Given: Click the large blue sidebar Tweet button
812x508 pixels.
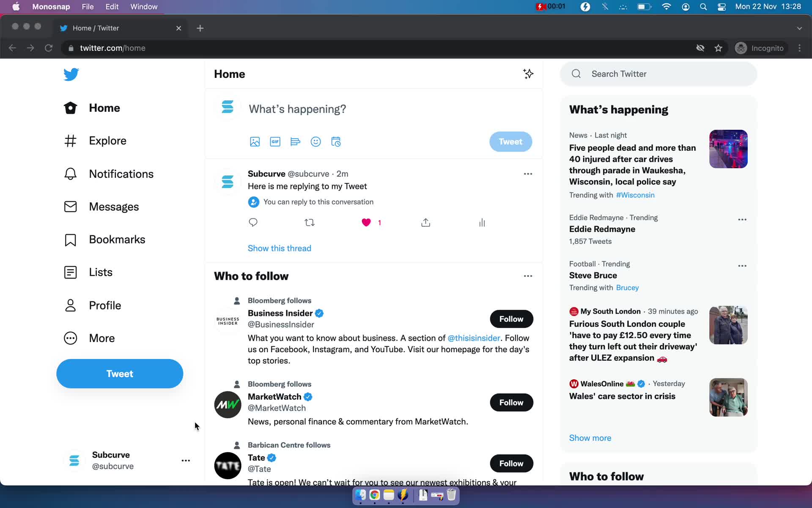Looking at the screenshot, I should coord(120,374).
